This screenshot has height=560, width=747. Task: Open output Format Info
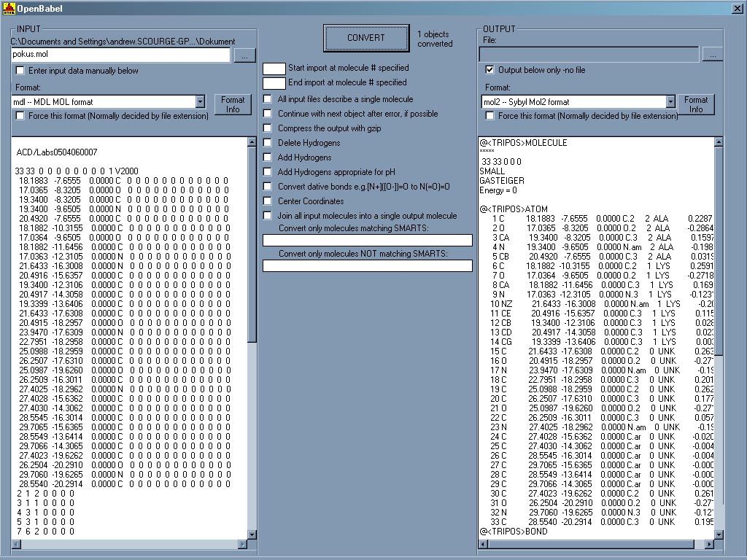click(695, 104)
